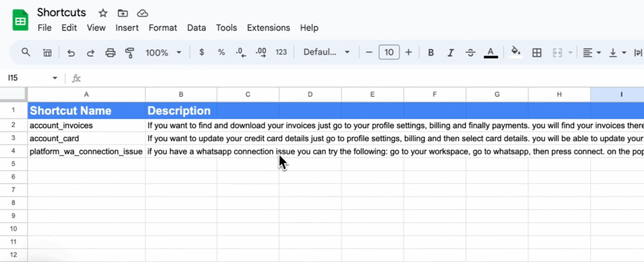Toggle italic formatting
Viewport: 644px width, 262px height.
450,53
